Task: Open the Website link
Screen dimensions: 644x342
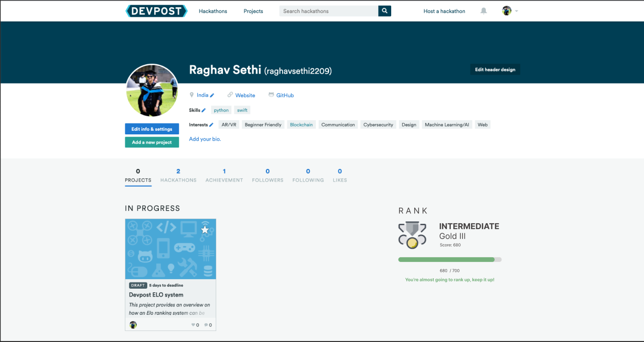Action: point(241,95)
